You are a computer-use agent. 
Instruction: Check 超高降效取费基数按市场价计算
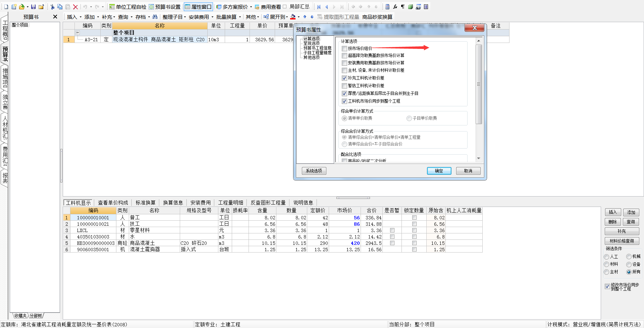coord(344,56)
